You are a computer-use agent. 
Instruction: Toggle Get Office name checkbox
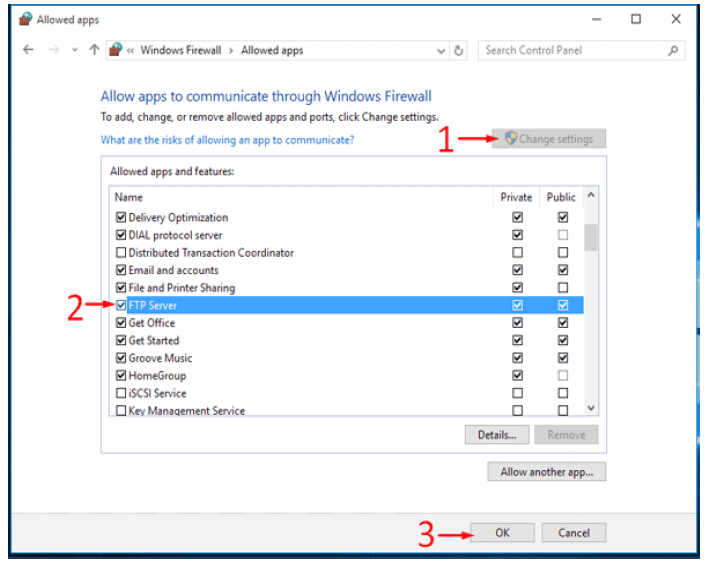[121, 322]
